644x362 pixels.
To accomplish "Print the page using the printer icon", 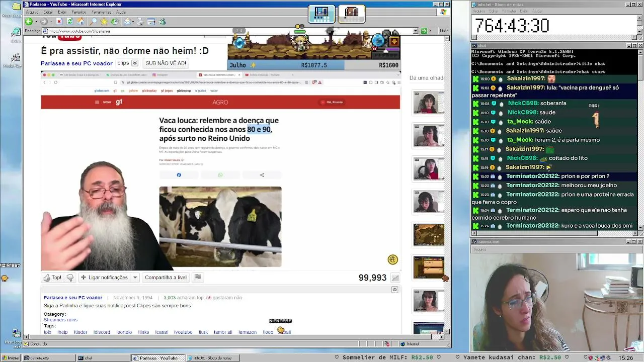I will [140, 22].
